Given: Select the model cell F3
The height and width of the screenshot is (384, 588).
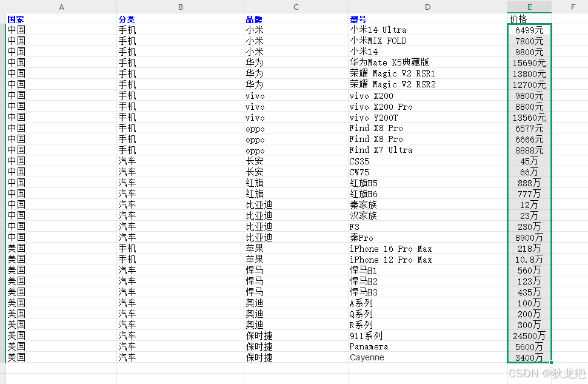Looking at the screenshot, I should 427,226.
